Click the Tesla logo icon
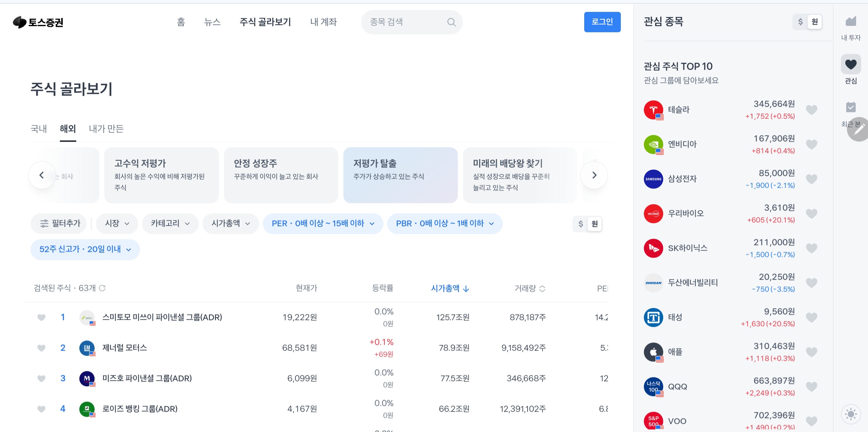 coord(653,110)
